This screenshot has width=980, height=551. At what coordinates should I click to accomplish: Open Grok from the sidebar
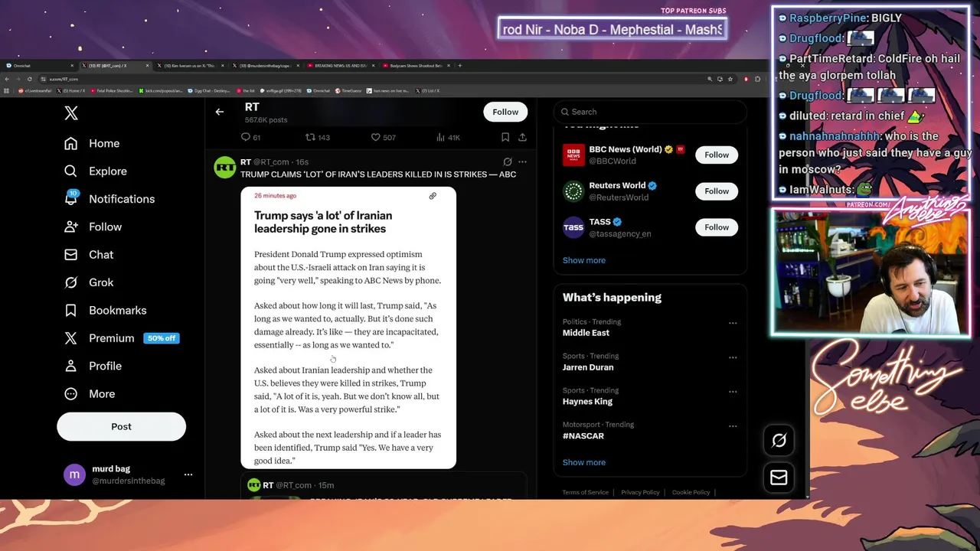click(89, 282)
